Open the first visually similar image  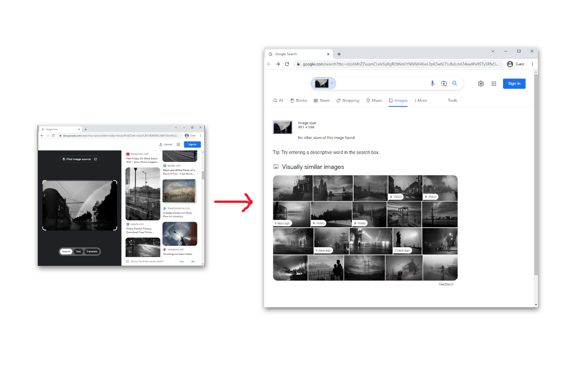(x=293, y=188)
